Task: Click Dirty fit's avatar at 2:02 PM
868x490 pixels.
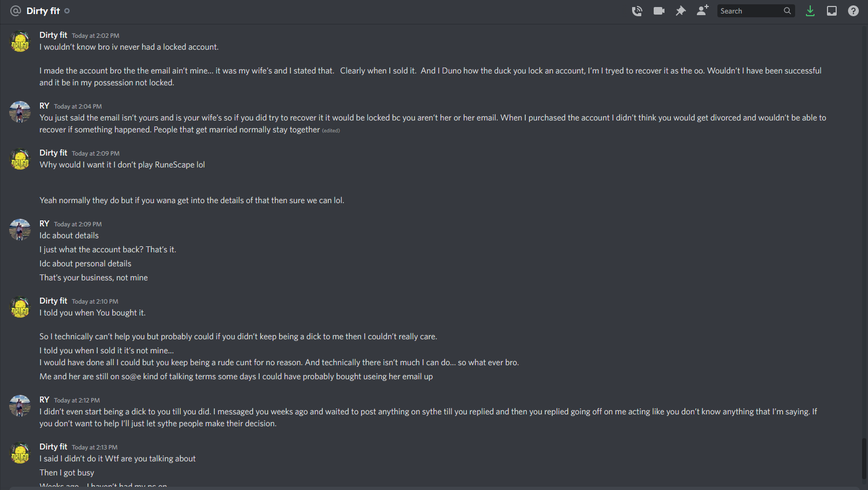Action: pos(21,42)
